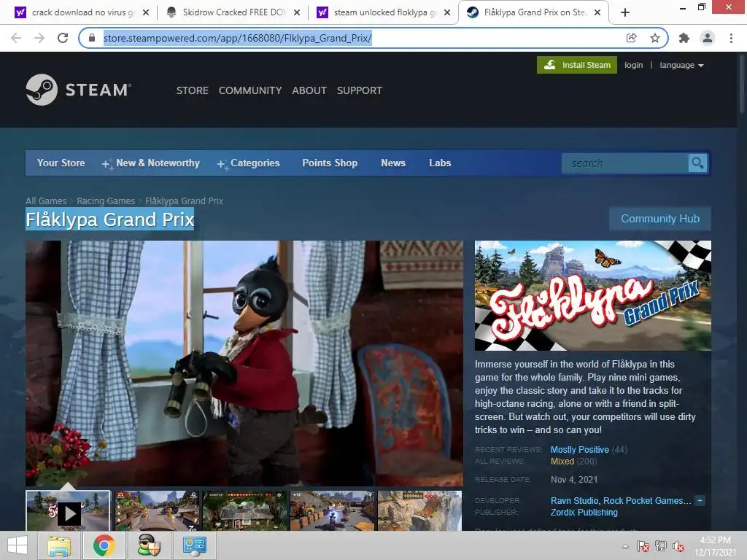This screenshot has width=747, height=560.
Task: Close the Flåklypa Grand Prix on Steam tab
Action: (x=598, y=13)
